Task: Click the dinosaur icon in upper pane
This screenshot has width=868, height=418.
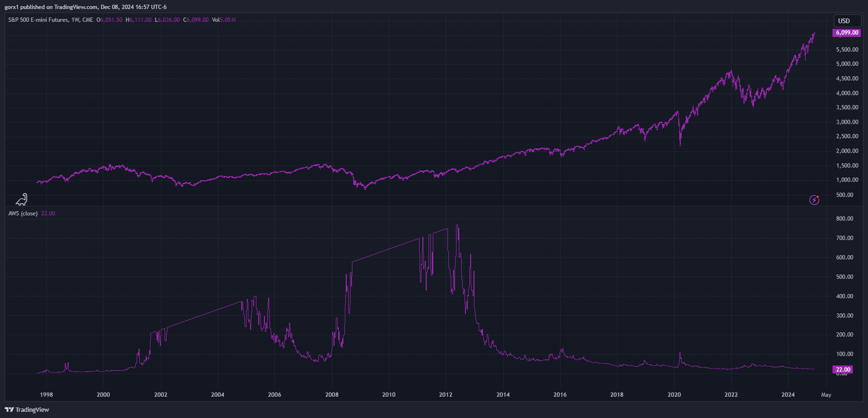Action: coord(22,199)
